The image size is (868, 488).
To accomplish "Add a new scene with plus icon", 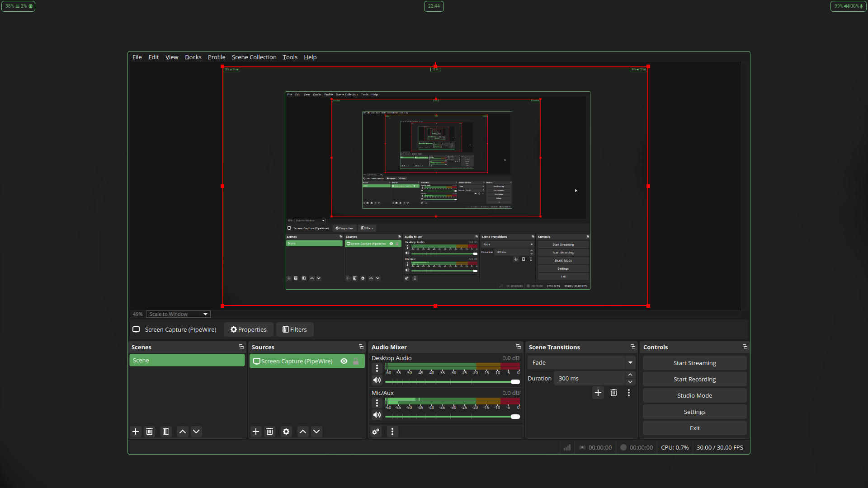I will pos(136,432).
